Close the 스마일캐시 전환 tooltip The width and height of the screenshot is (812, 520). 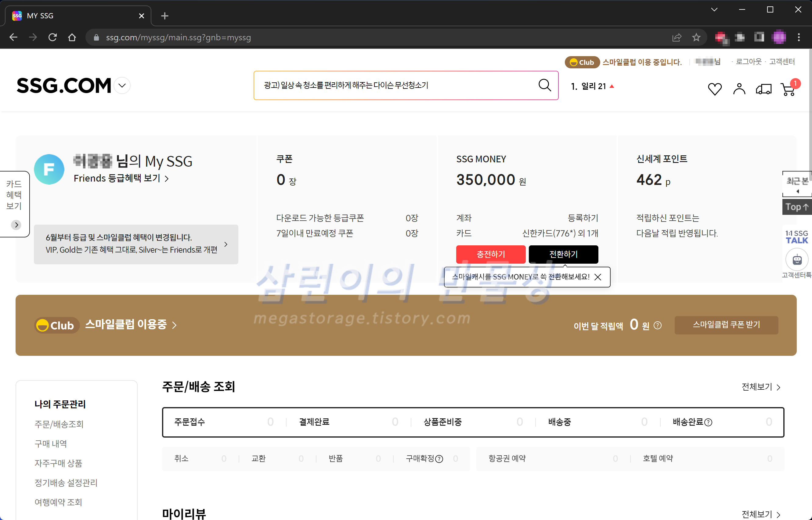coord(597,277)
